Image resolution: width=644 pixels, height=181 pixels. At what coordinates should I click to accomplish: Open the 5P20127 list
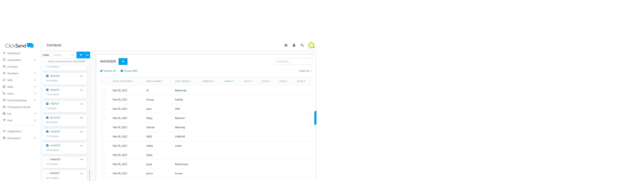pos(55,173)
